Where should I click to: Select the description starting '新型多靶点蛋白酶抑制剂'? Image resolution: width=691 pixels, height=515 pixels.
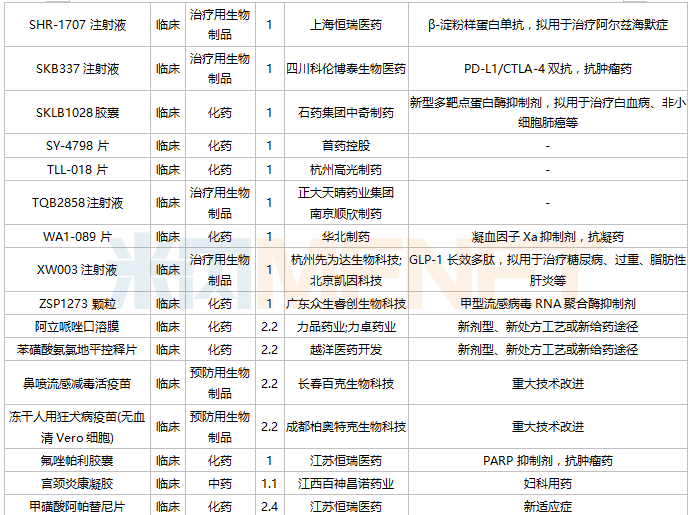(x=548, y=112)
